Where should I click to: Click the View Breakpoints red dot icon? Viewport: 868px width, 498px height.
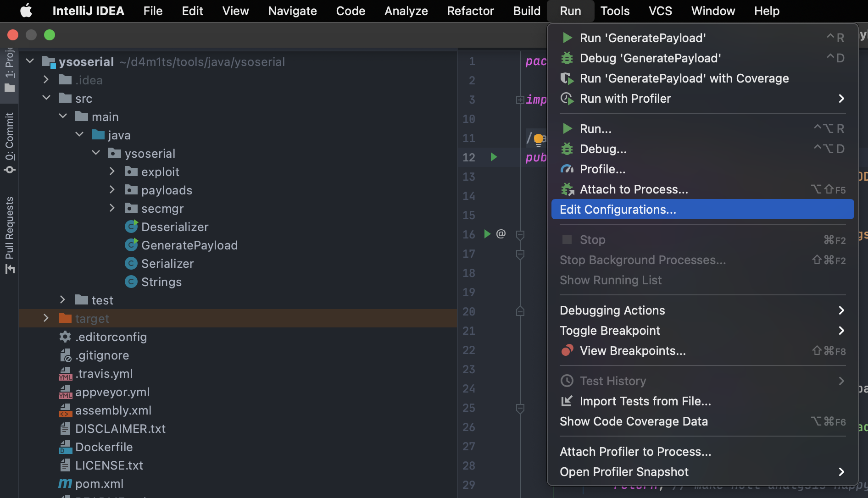tap(567, 351)
